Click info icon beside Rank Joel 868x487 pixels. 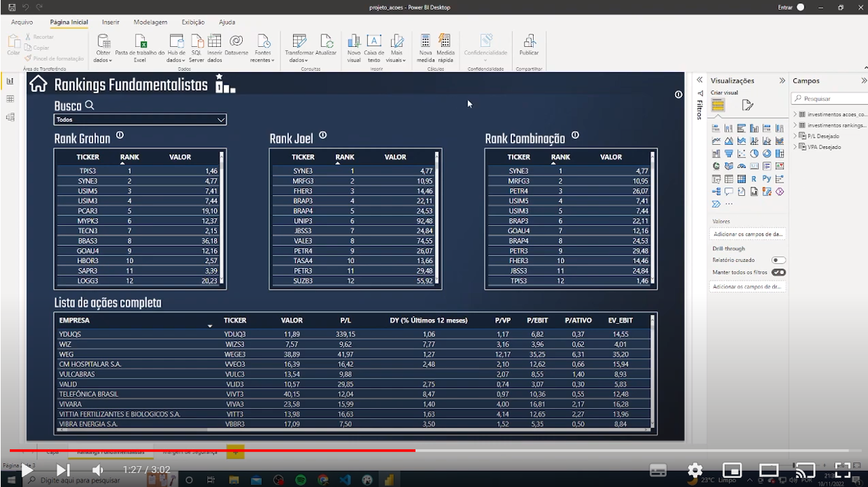[322, 136]
